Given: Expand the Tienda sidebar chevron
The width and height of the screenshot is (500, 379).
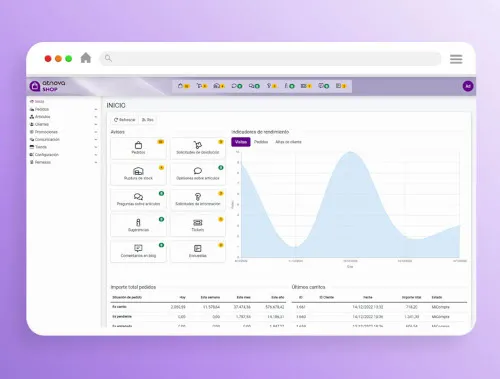Looking at the screenshot, I should pyautogui.click(x=96, y=147).
